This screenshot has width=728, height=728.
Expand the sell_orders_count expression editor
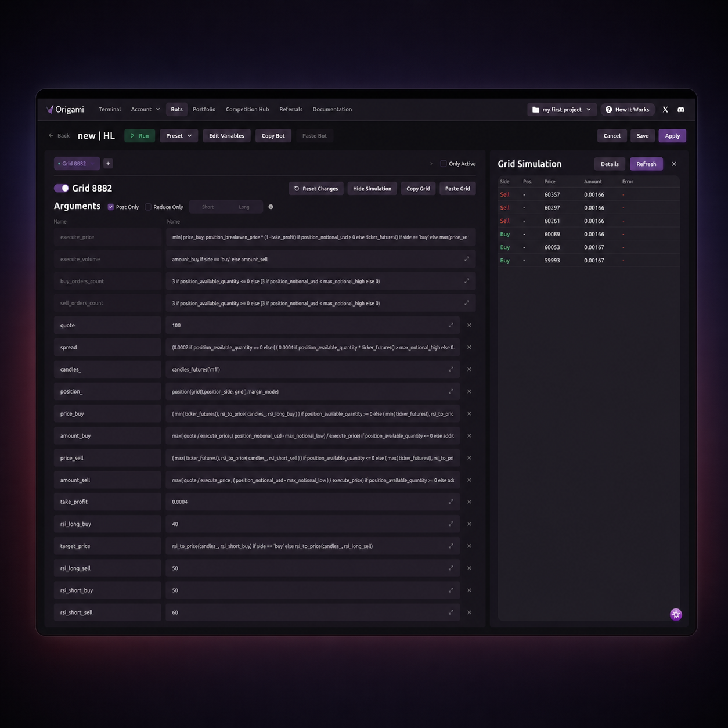pos(467,303)
